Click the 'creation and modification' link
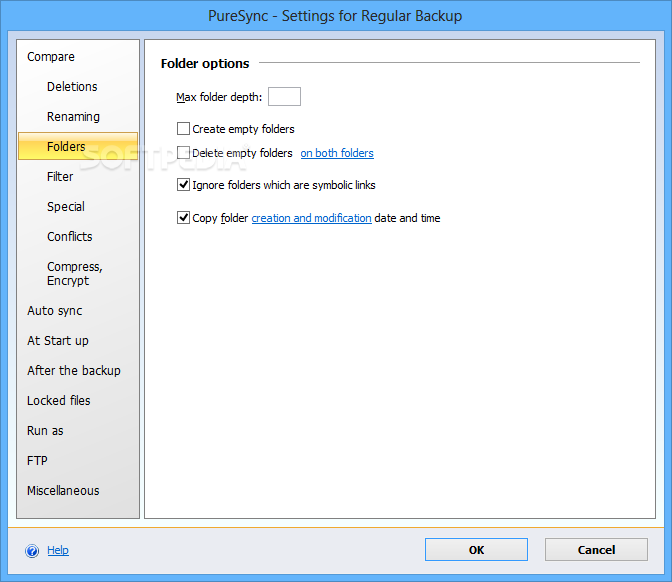 pyautogui.click(x=311, y=218)
